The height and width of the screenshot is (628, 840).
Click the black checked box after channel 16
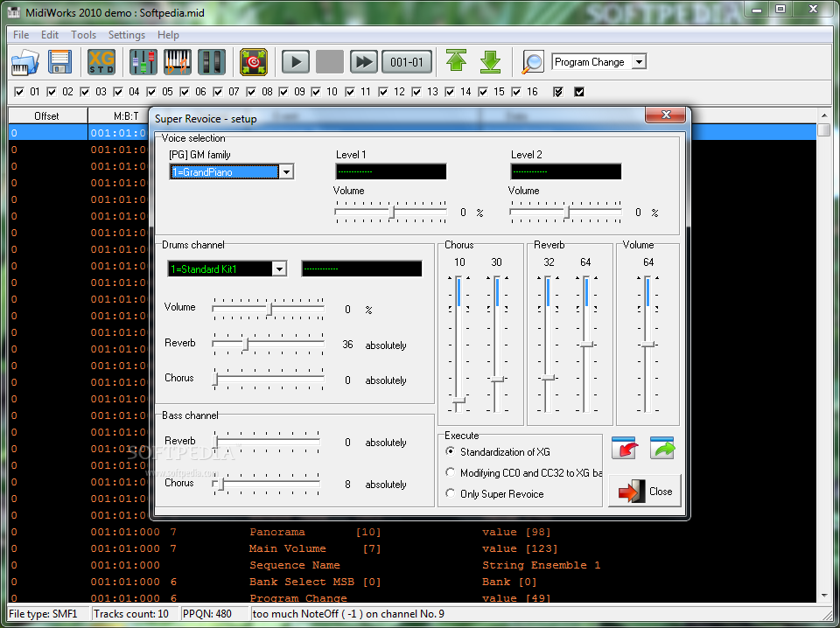pos(579,92)
